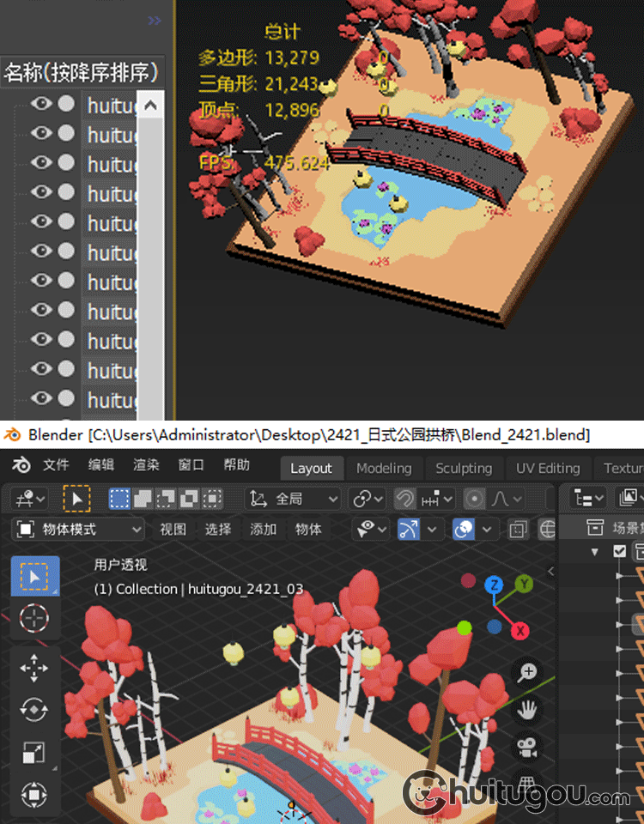Expand viewport sidebar with small arrow
644x824 pixels.
click(550, 572)
